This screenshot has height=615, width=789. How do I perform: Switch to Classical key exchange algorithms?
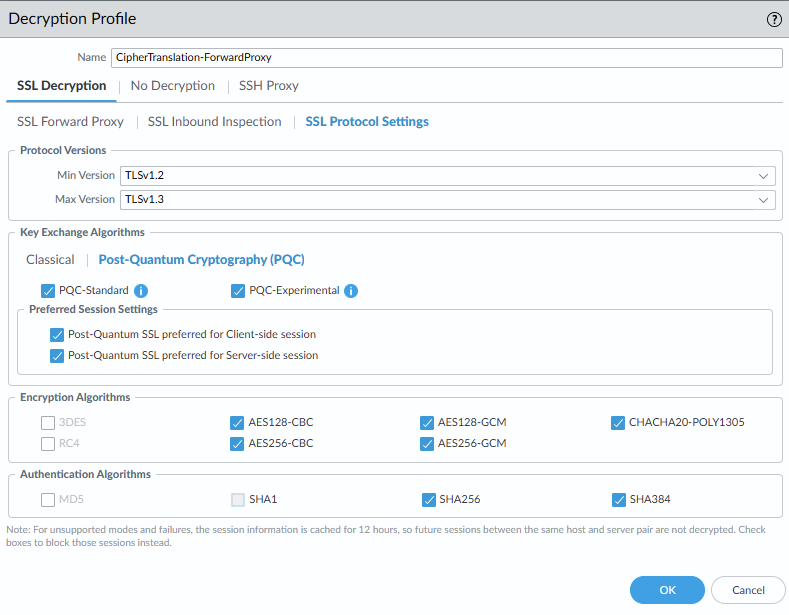coord(50,260)
